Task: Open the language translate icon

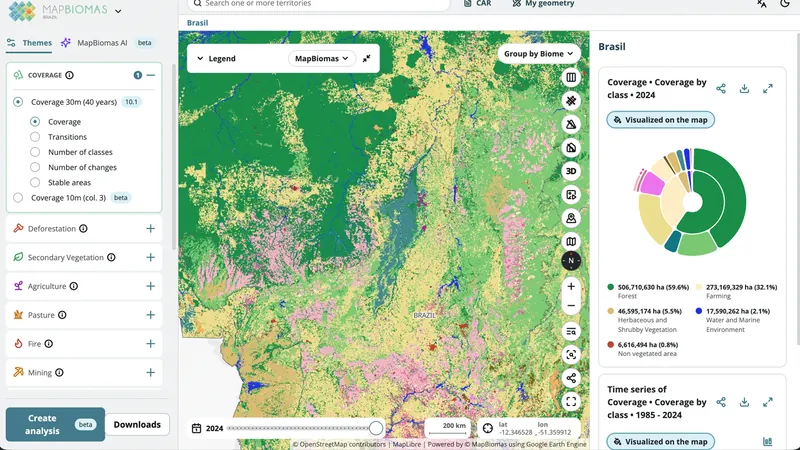Action: point(762,4)
